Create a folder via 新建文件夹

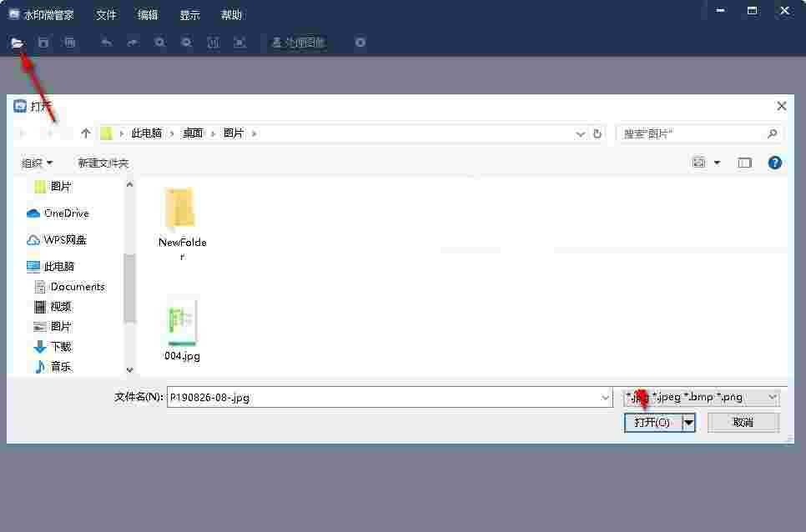click(x=102, y=163)
